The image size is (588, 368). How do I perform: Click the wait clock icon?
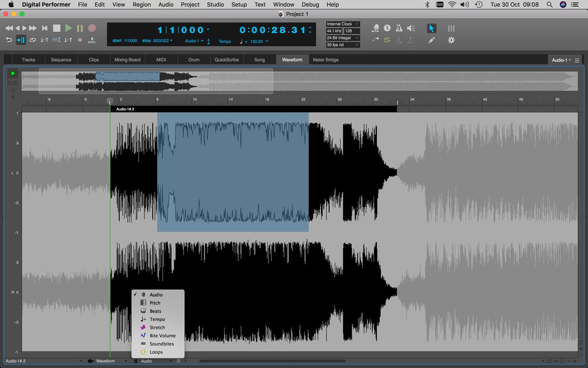387,28
